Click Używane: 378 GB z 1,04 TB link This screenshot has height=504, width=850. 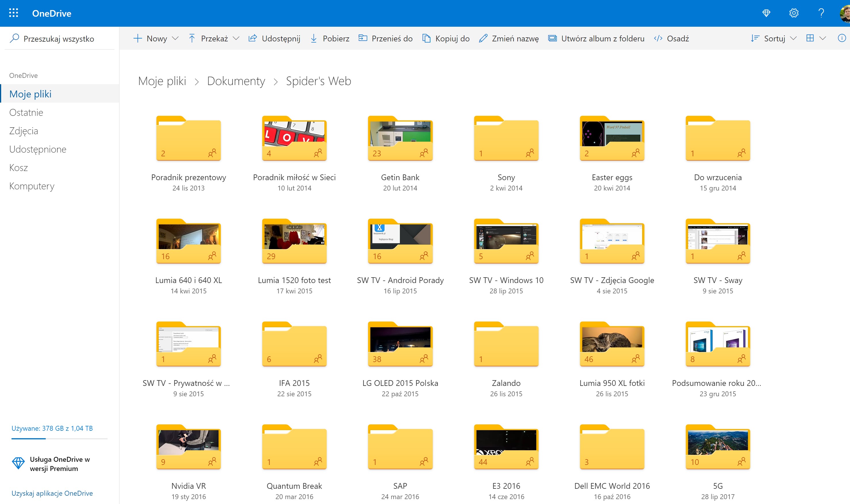point(52,428)
